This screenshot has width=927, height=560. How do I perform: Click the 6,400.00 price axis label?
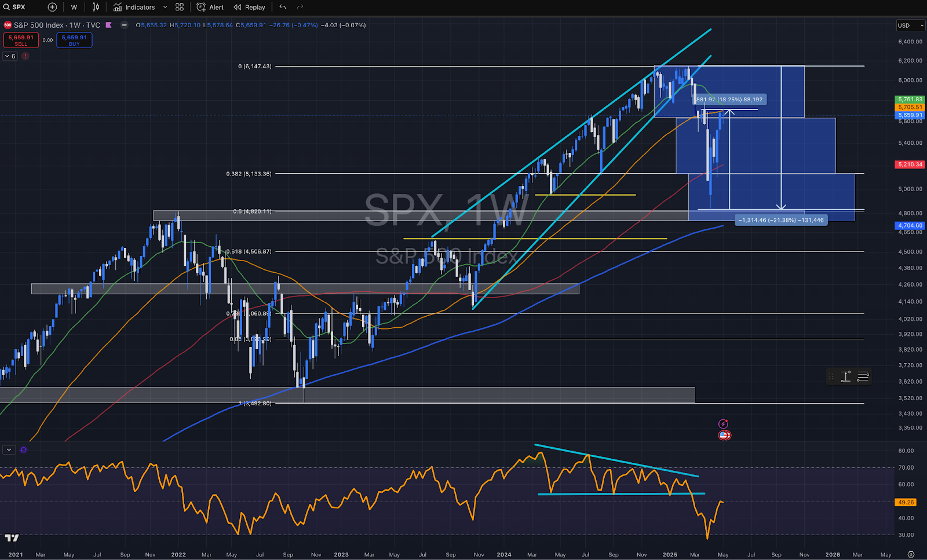[910, 42]
